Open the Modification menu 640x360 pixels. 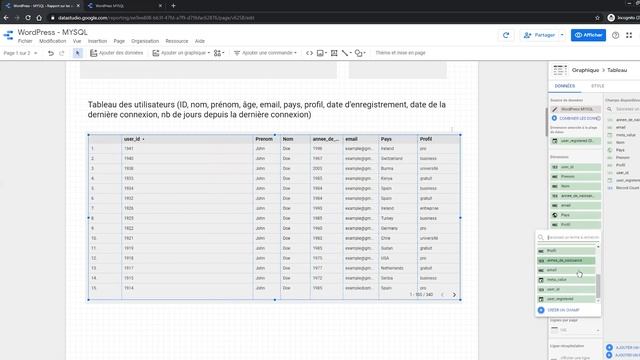click(52, 41)
